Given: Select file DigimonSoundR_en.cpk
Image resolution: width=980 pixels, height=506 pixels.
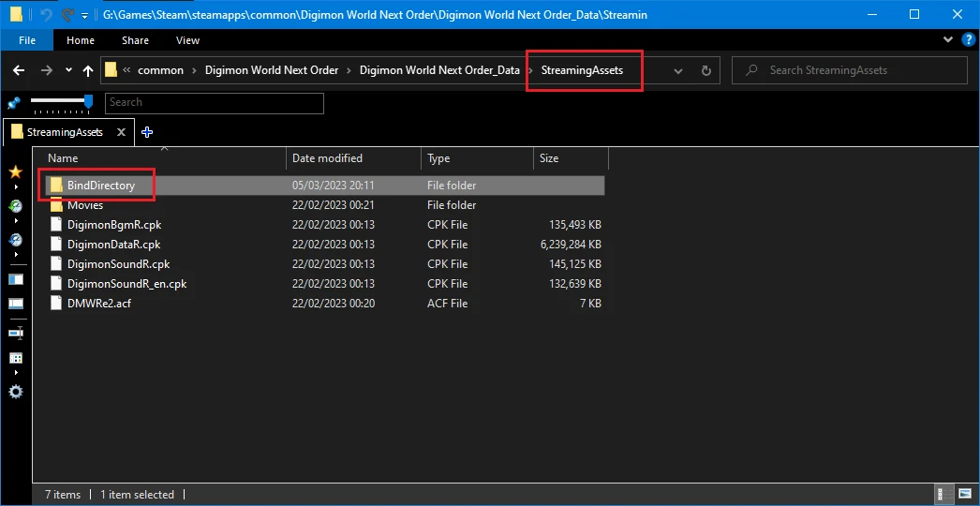Looking at the screenshot, I should 126,284.
